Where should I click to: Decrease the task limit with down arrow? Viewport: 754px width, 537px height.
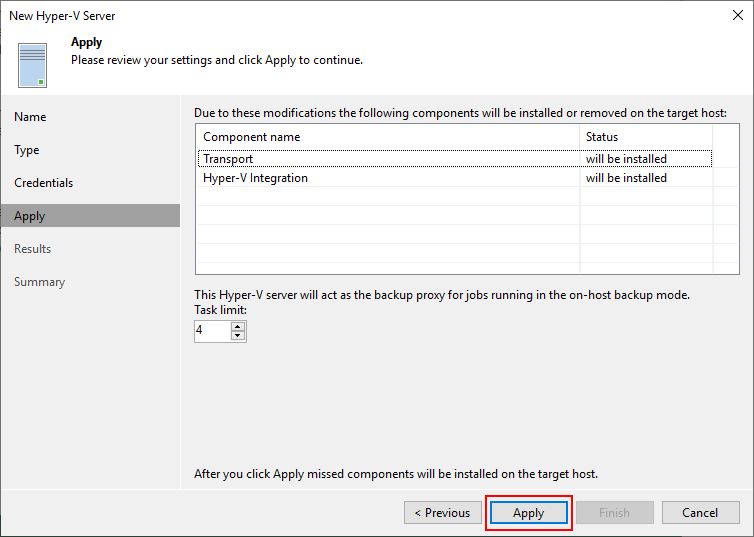point(238,336)
